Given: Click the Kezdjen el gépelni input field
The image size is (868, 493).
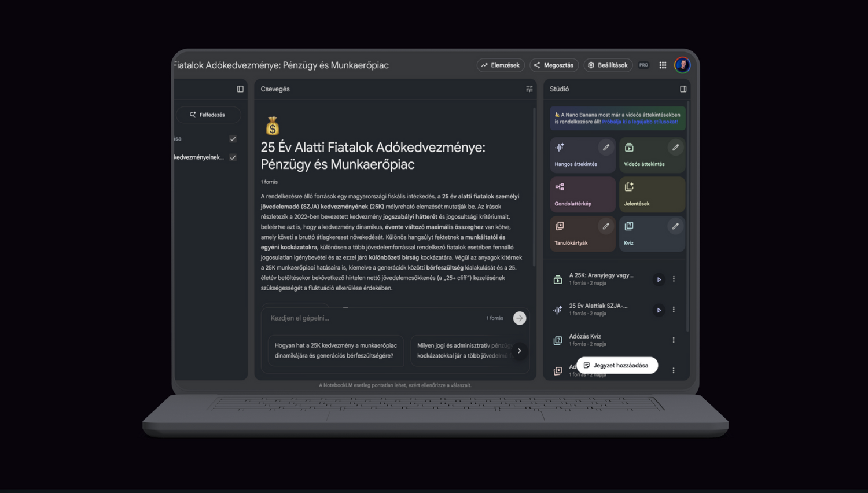Looking at the screenshot, I should click(x=370, y=318).
